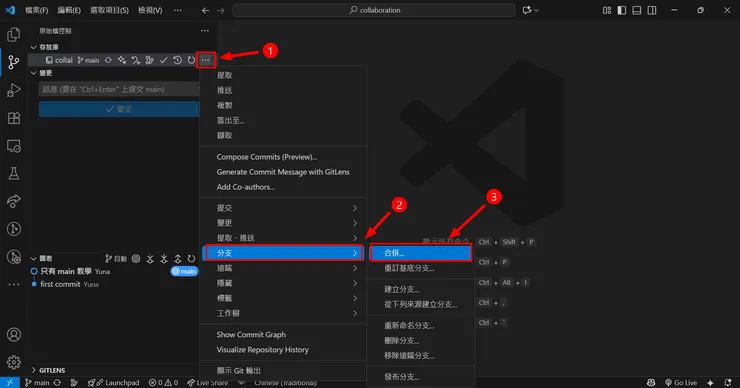Click the main branch badge in graph
This screenshot has width=740, height=388.
[x=184, y=271]
